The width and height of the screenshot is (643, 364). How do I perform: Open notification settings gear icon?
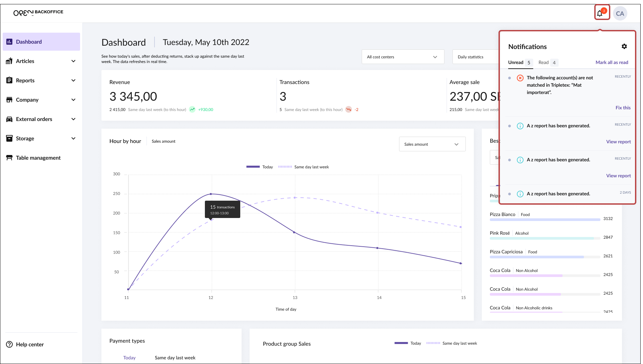click(x=624, y=47)
